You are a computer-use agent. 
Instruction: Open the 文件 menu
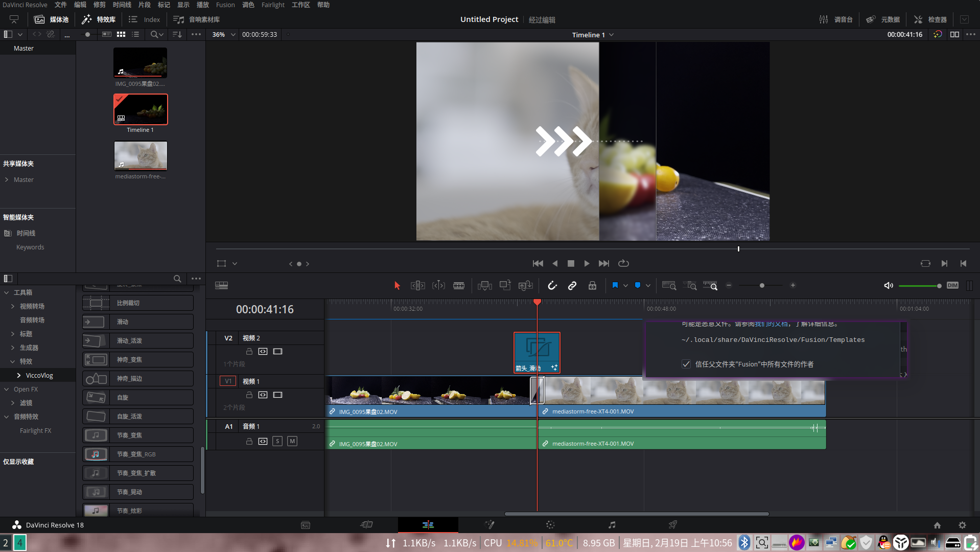click(x=61, y=5)
